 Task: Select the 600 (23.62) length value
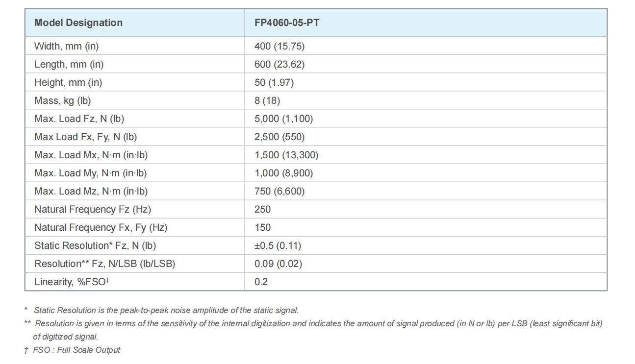coord(279,64)
